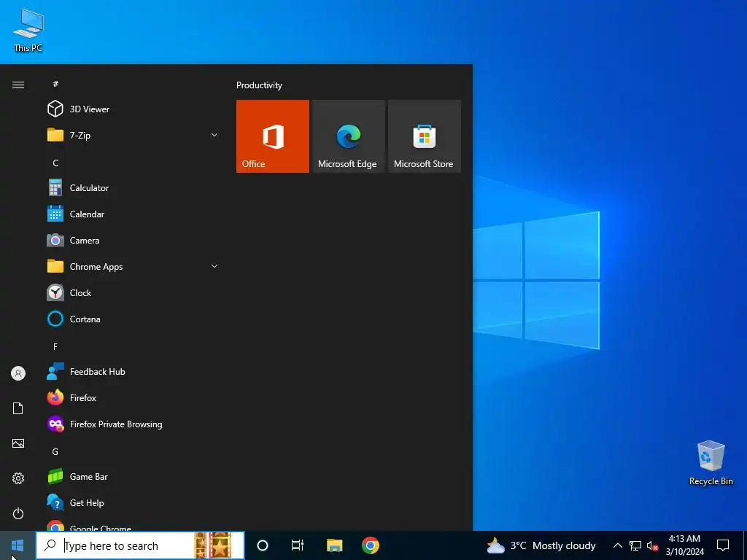
Task: Select the This PC desktop icon
Action: [x=28, y=31]
